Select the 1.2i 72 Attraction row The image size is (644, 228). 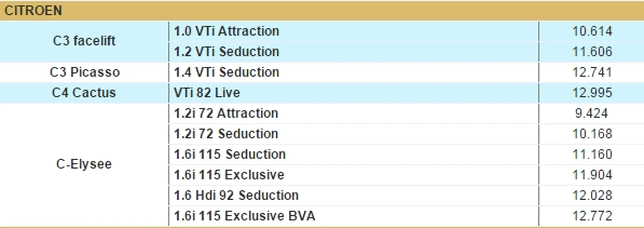click(226, 113)
